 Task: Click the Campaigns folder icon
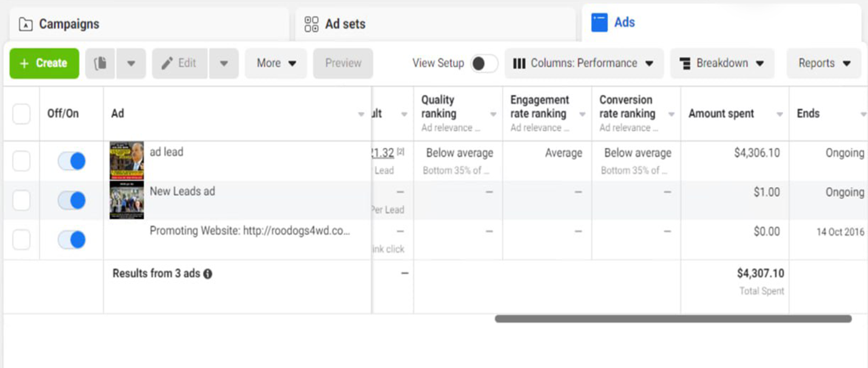26,24
